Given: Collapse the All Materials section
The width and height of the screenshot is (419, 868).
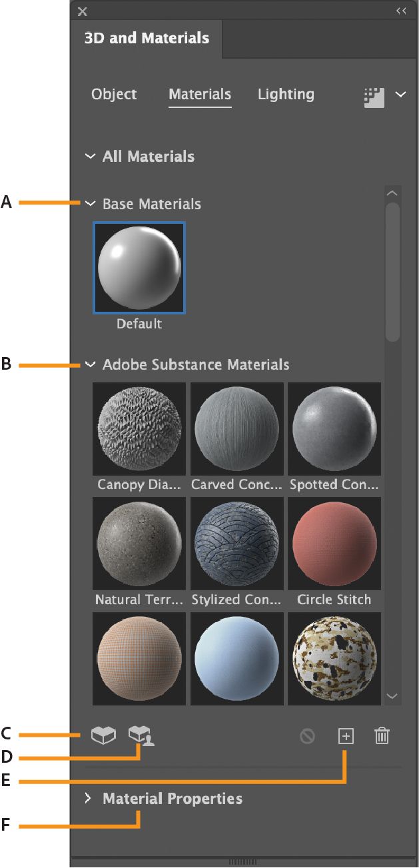Looking at the screenshot, I should (90, 157).
